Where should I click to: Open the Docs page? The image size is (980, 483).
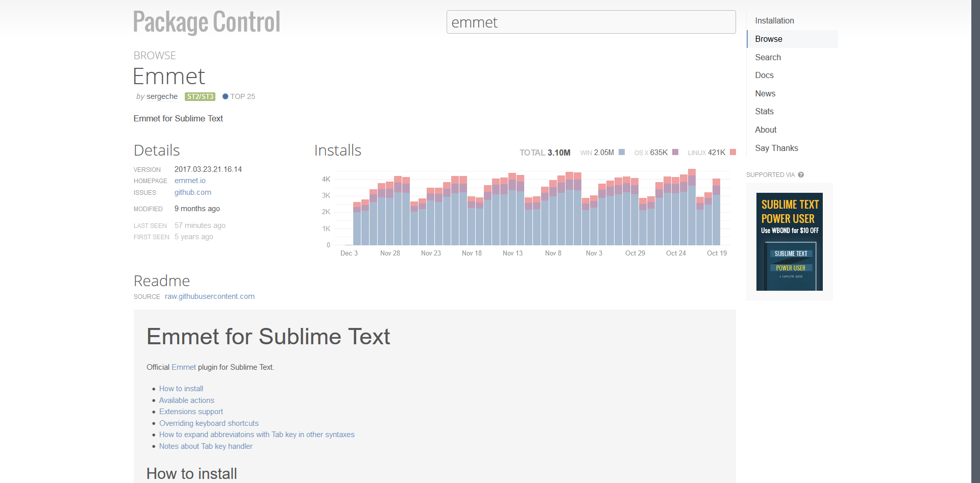tap(764, 75)
